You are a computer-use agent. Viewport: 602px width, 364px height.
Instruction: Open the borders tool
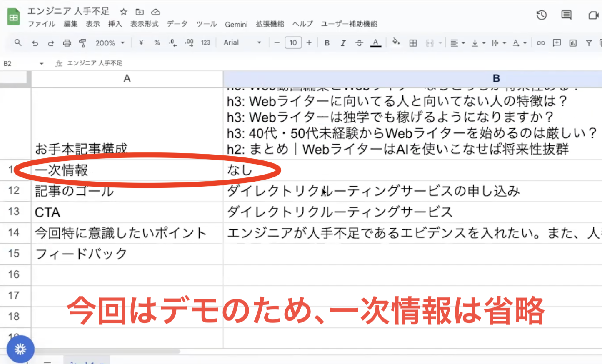coord(413,42)
